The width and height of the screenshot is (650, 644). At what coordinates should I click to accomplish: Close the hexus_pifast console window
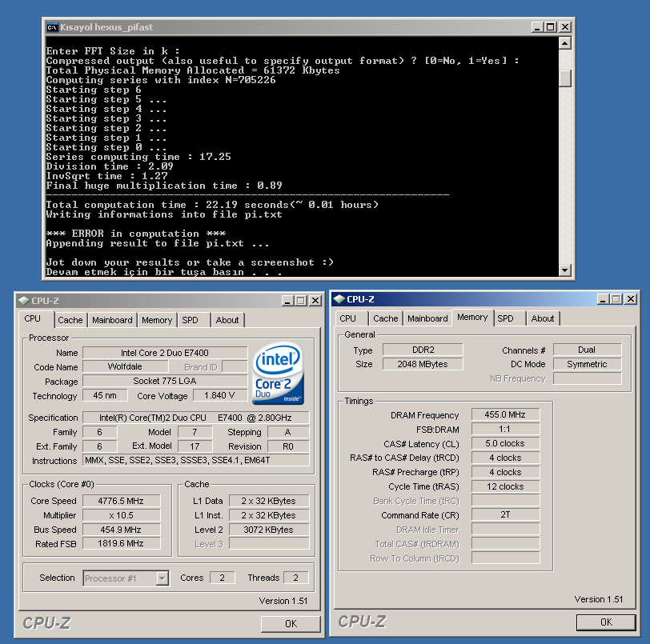click(564, 27)
